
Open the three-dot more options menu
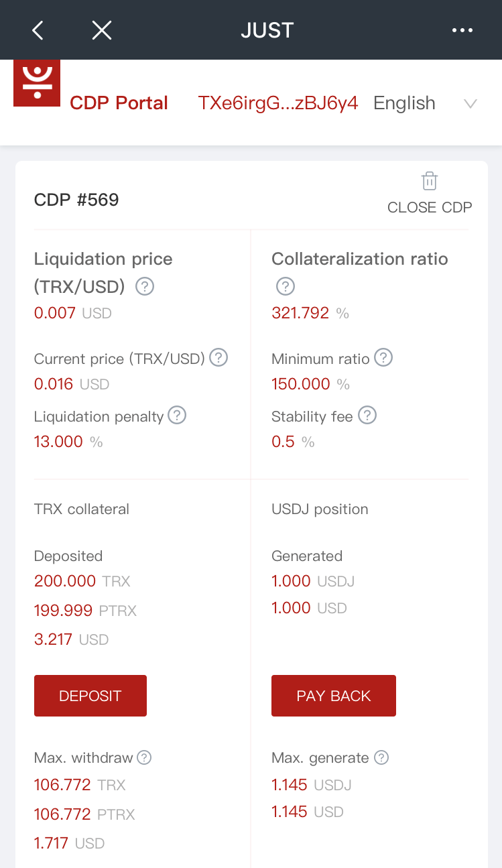[462, 30]
